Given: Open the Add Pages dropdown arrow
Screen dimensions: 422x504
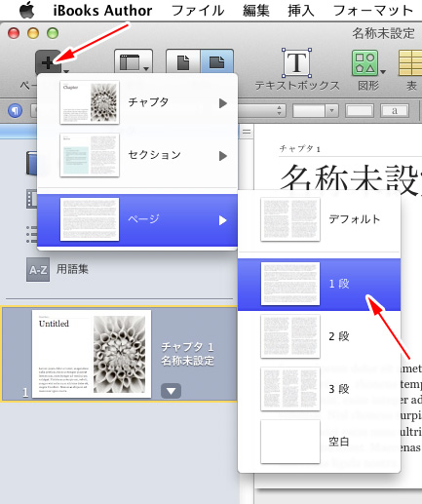Looking at the screenshot, I should click(66, 71).
